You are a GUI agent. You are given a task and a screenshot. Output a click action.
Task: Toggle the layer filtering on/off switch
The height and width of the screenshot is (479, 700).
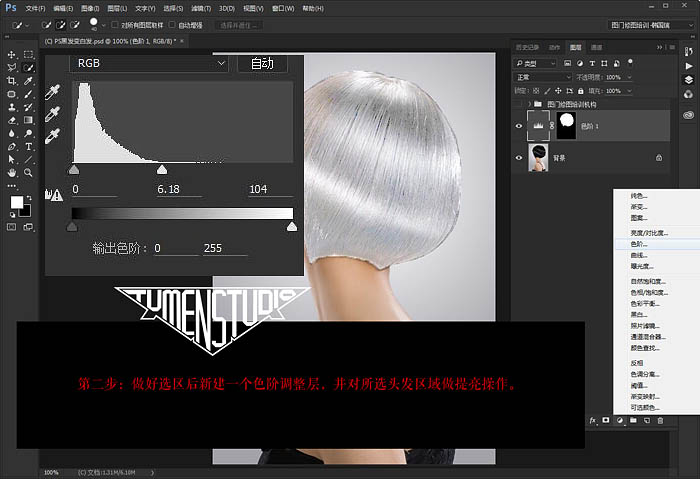(x=630, y=62)
